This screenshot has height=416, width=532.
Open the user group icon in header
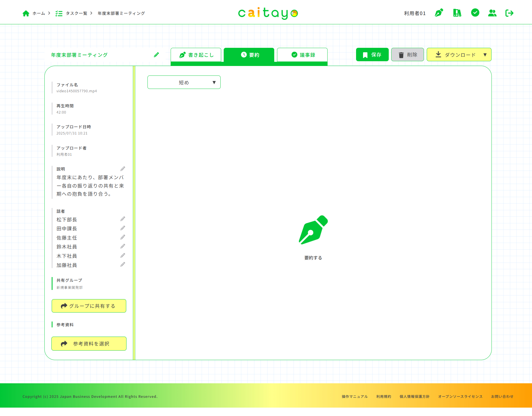pyautogui.click(x=492, y=13)
